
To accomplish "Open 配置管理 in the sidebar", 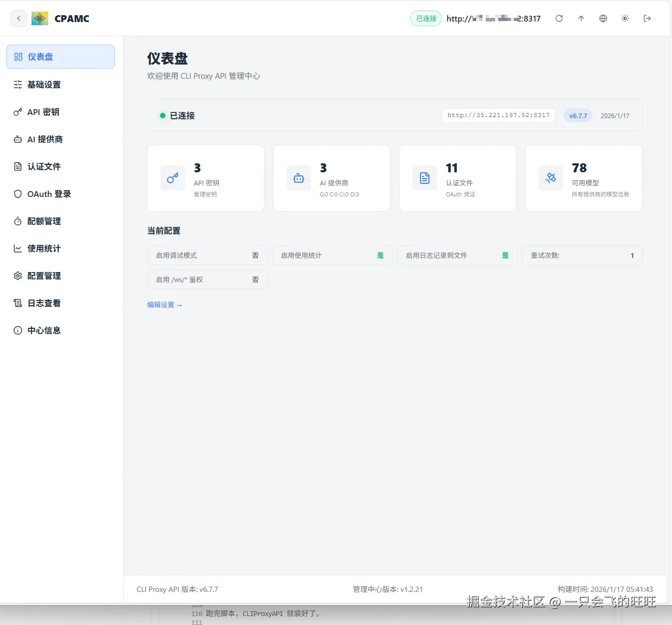I will click(60, 276).
